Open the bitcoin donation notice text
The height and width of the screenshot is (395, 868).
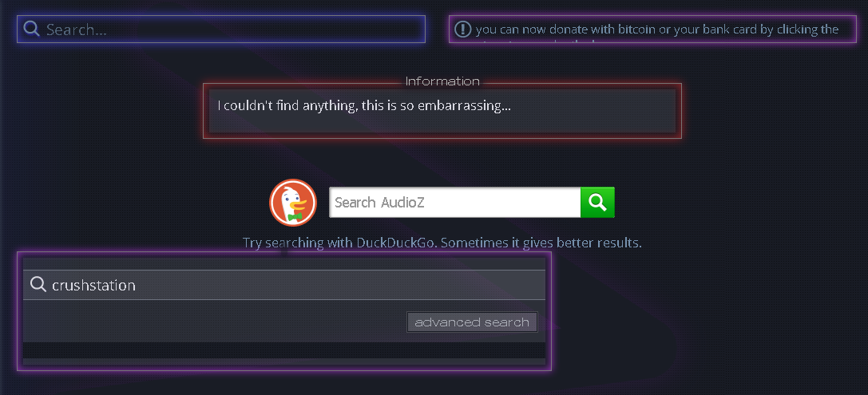[x=657, y=30]
